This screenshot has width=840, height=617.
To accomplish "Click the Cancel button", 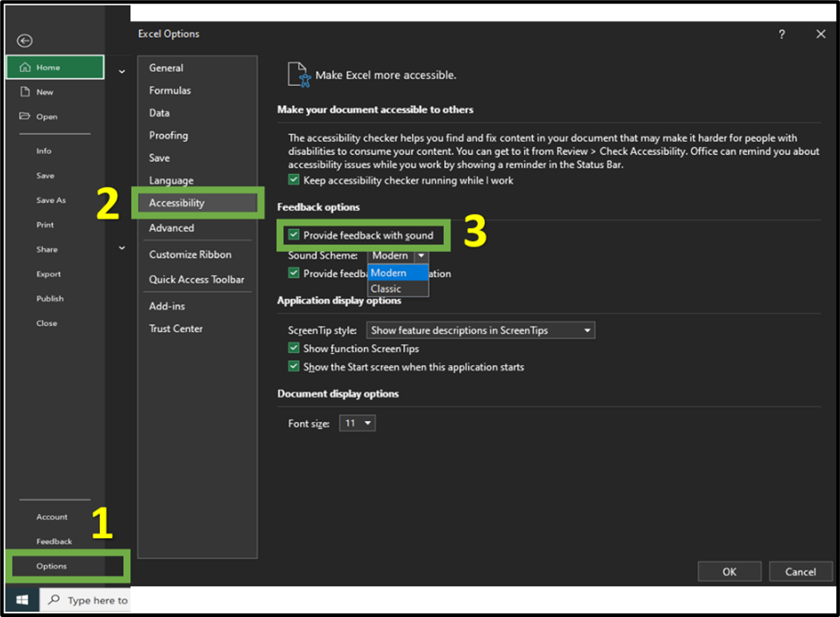I will click(800, 572).
